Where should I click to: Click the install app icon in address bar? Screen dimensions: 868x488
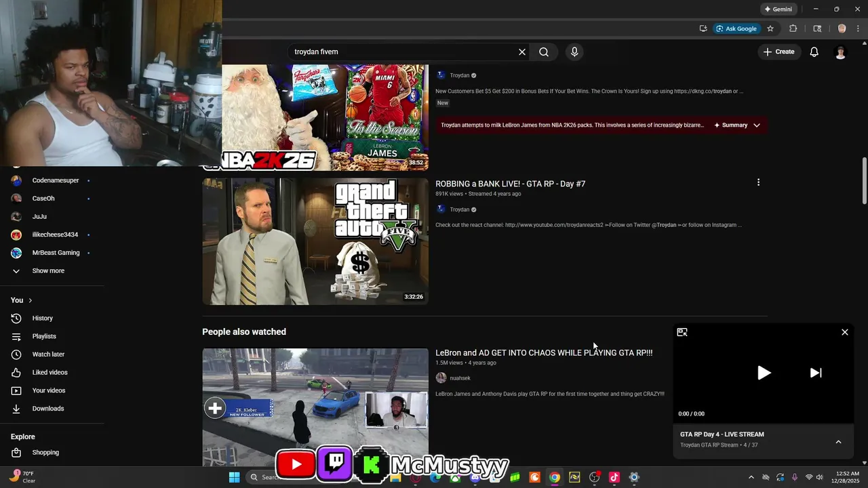703,28
